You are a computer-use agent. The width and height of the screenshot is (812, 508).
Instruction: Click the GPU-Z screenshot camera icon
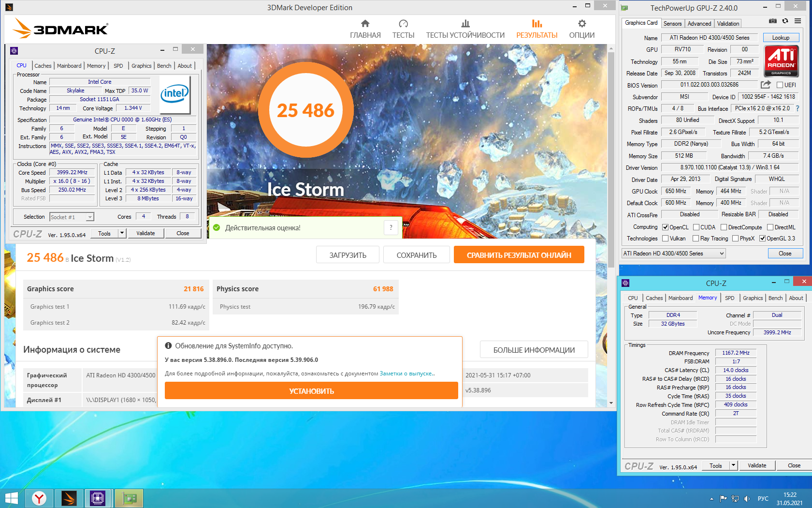coord(773,21)
